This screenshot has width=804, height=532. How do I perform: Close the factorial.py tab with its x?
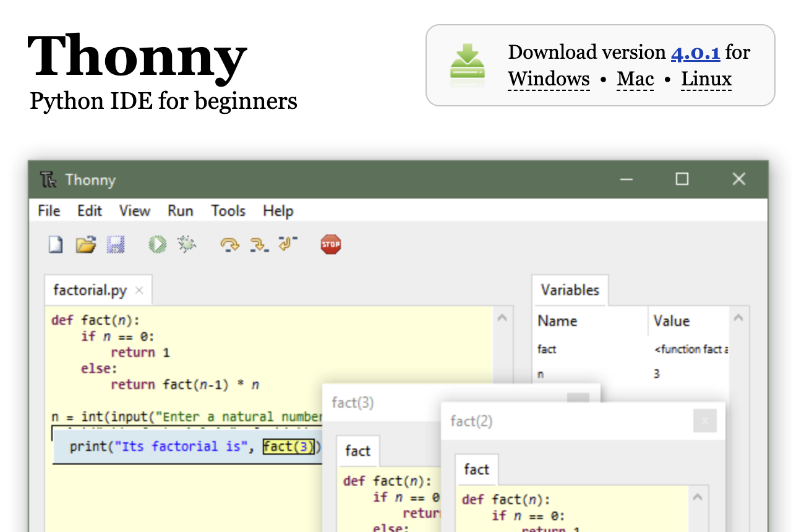pos(139,290)
